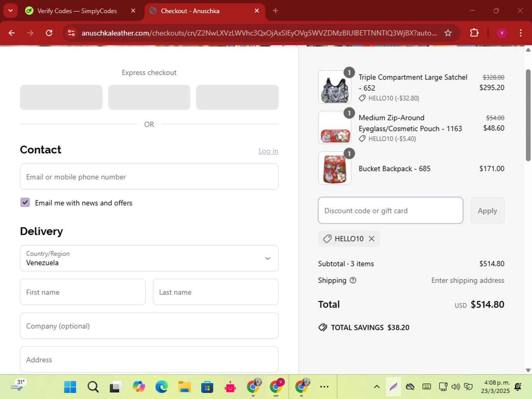Click the address bar URL

click(259, 33)
